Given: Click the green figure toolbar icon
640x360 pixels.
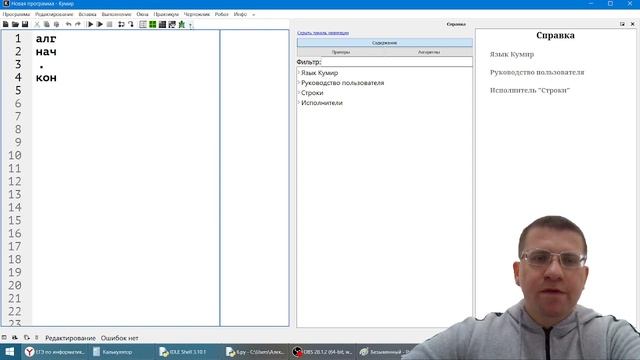Looking at the screenshot, I should [x=182, y=24].
